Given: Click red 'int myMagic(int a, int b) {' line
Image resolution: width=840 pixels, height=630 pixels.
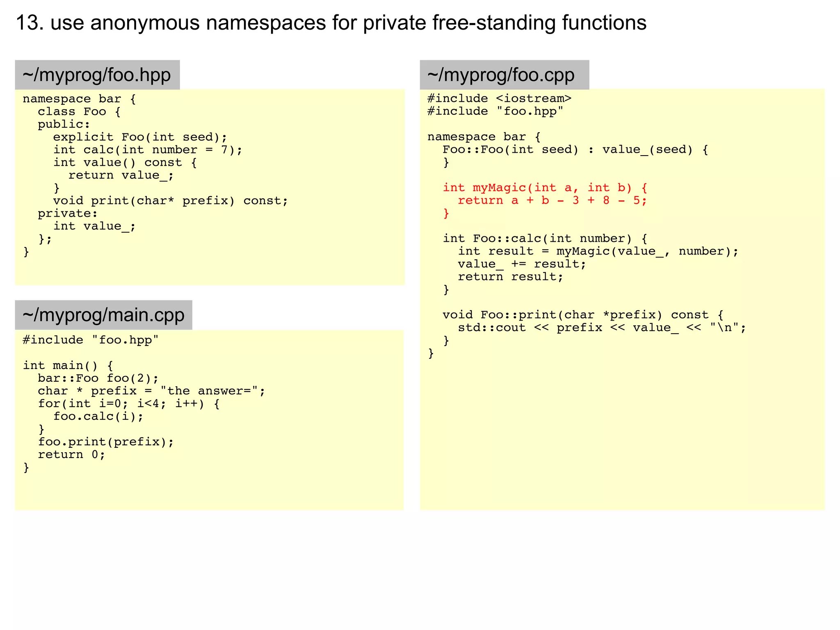Looking at the screenshot, I should pyautogui.click(x=545, y=188).
